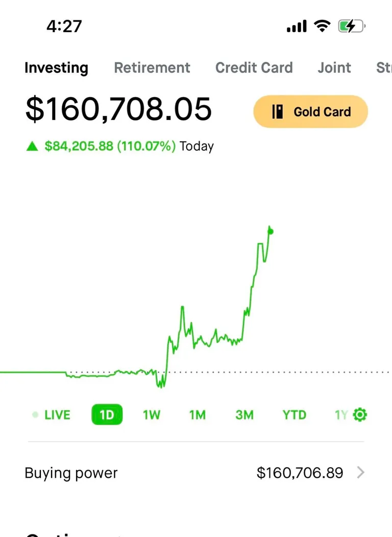Tap the $160,708.05 portfolio value
The image size is (392, 537).
click(118, 109)
